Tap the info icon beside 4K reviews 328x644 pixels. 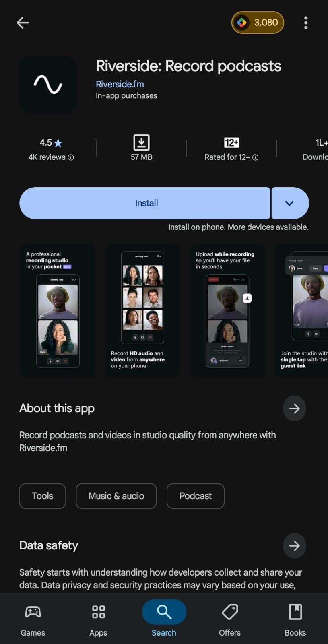[71, 157]
